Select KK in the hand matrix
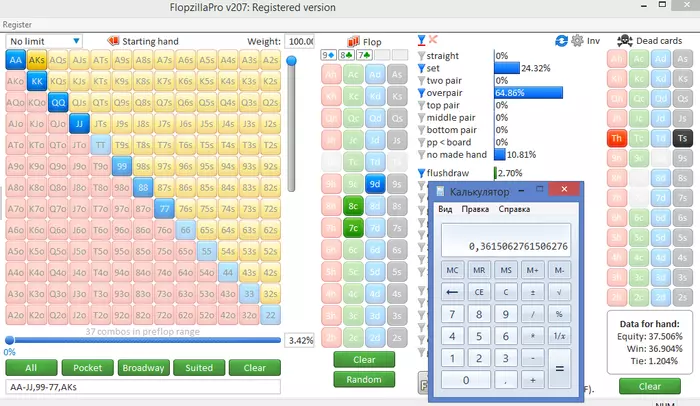The image size is (700, 406). click(37, 81)
